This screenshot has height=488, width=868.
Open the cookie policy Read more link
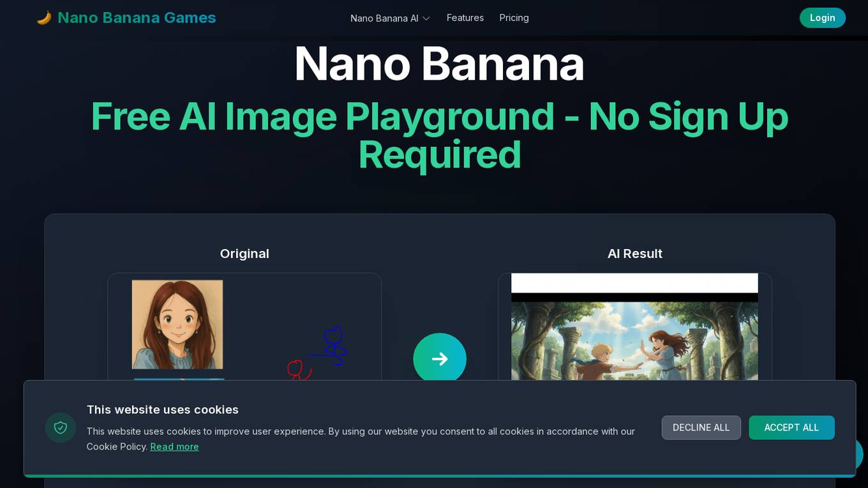[174, 446]
